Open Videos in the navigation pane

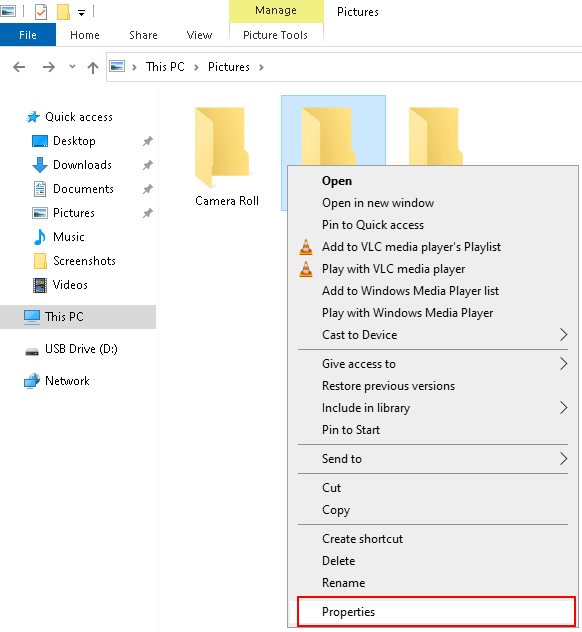pyautogui.click(x=60, y=285)
